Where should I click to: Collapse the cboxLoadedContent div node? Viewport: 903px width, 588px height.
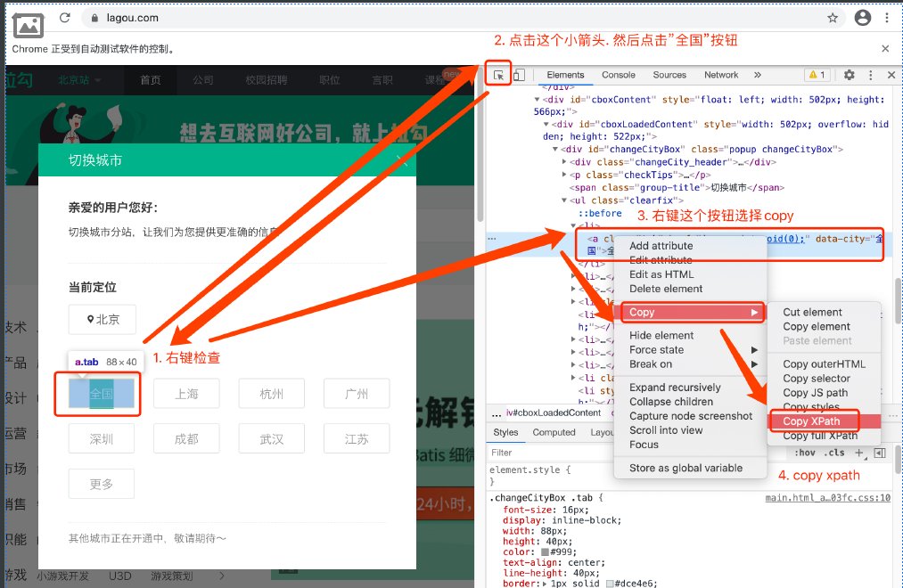point(546,124)
